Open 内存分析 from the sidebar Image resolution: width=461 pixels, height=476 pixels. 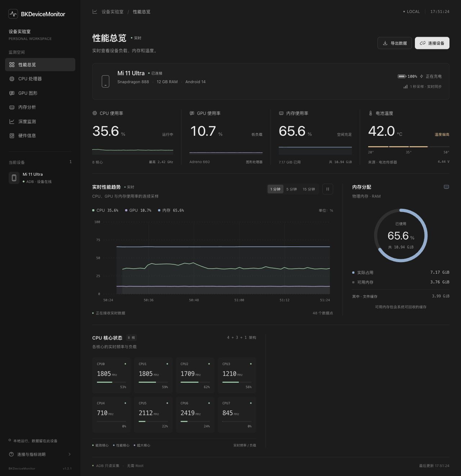(x=40, y=107)
